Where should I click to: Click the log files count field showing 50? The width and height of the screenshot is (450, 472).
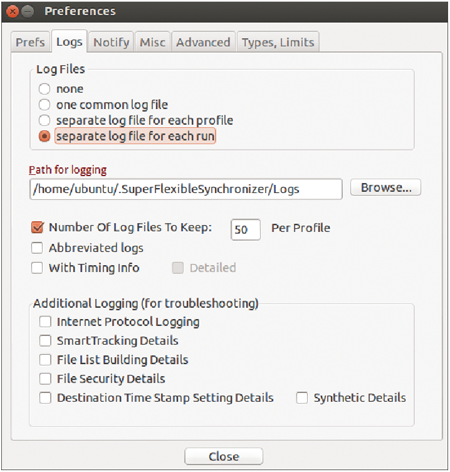[246, 229]
